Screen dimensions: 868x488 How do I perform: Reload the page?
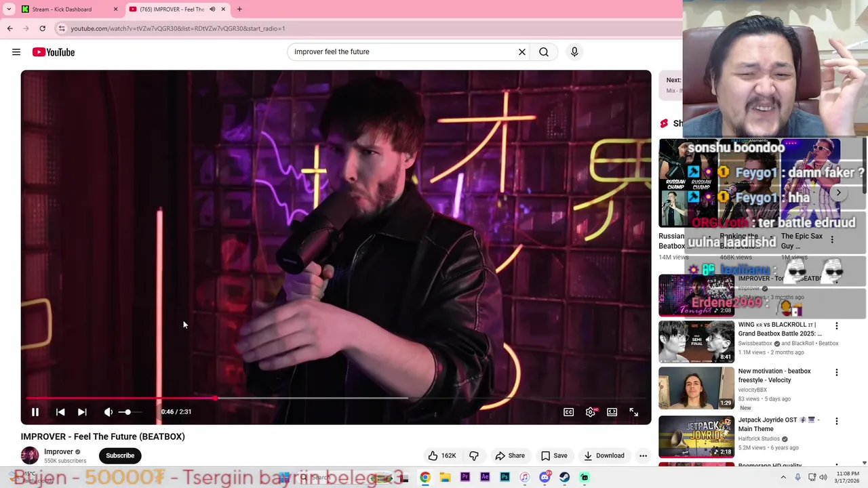[x=42, y=28]
